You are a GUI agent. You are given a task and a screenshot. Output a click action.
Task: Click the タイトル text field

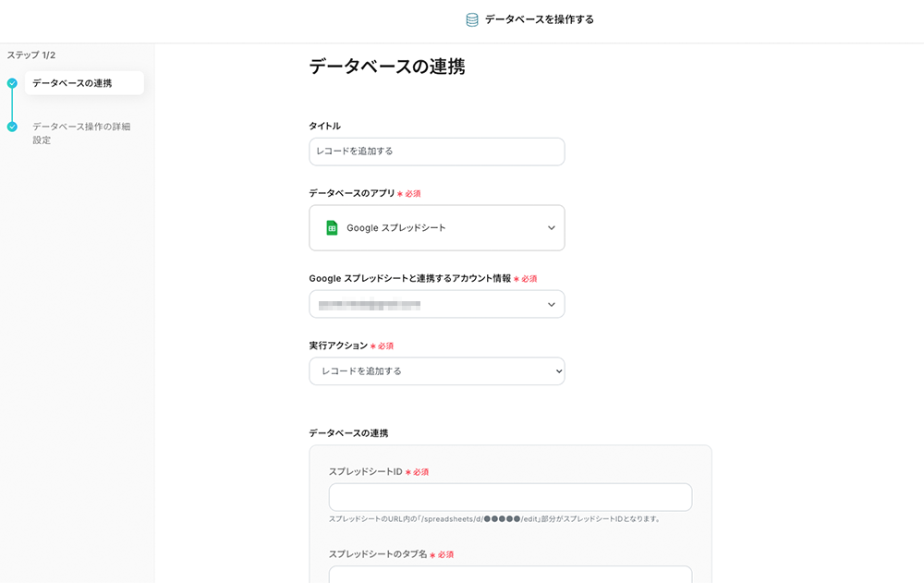click(x=436, y=152)
